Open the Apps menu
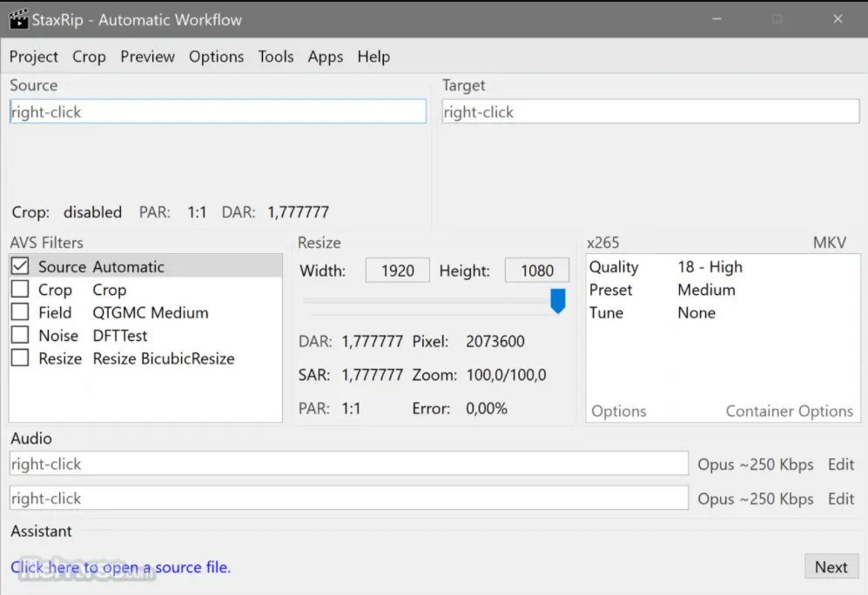Image resolution: width=868 pixels, height=595 pixels. [x=325, y=57]
